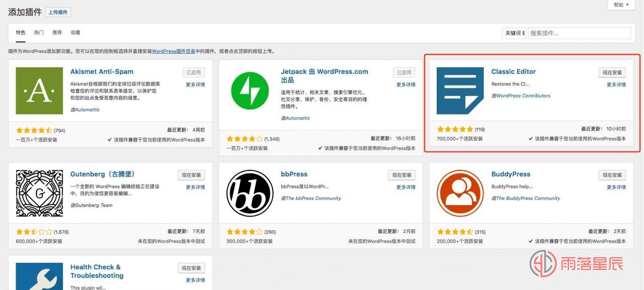
Task: Expand the 帮助 dropdown at top right
Action: point(620,5)
